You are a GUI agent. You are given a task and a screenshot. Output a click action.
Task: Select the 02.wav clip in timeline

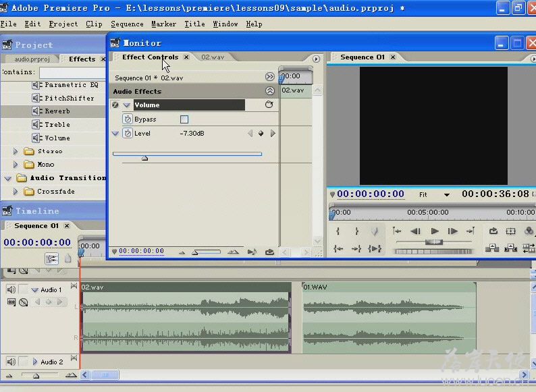pos(186,318)
